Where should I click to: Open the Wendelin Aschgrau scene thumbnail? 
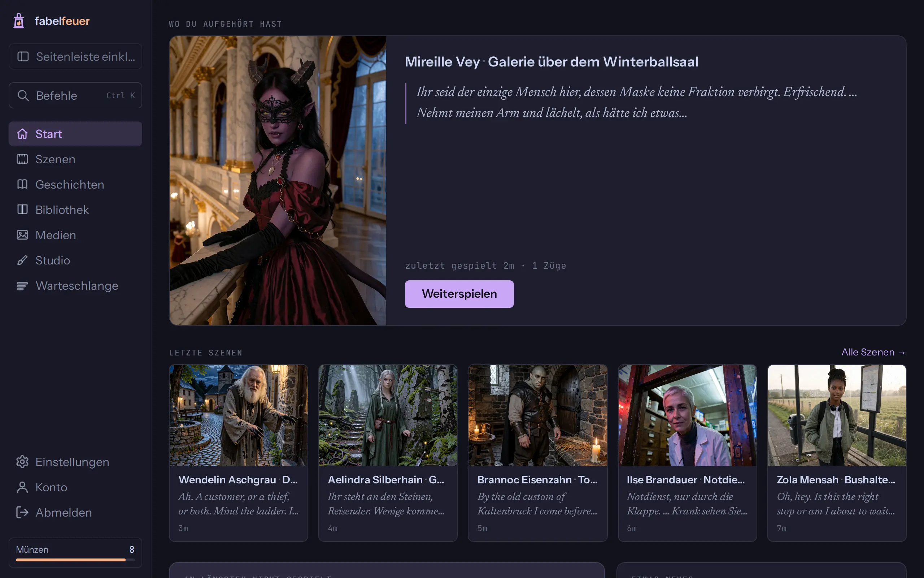click(238, 415)
